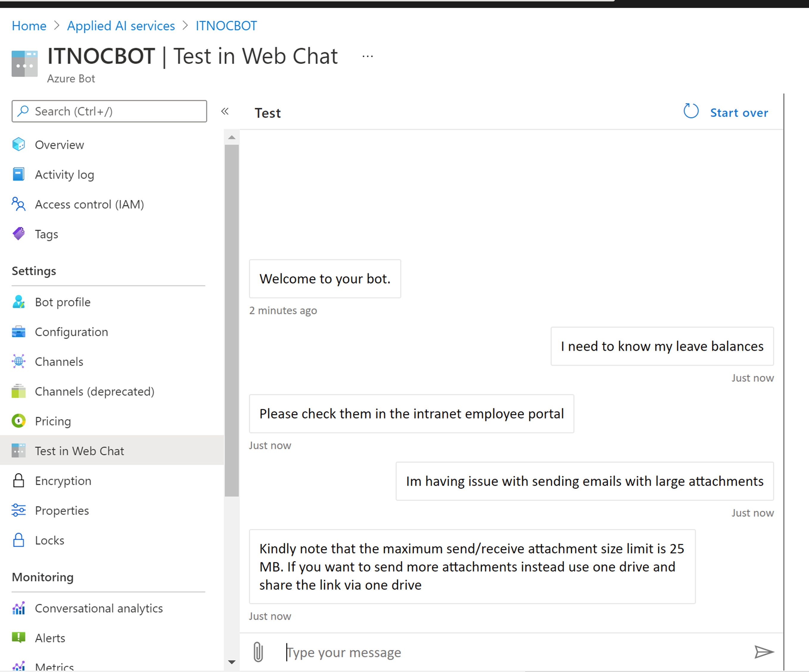Screen dimensions: 809x672
Task: Navigate to Applied AI services breadcrumb
Action: [x=121, y=26]
